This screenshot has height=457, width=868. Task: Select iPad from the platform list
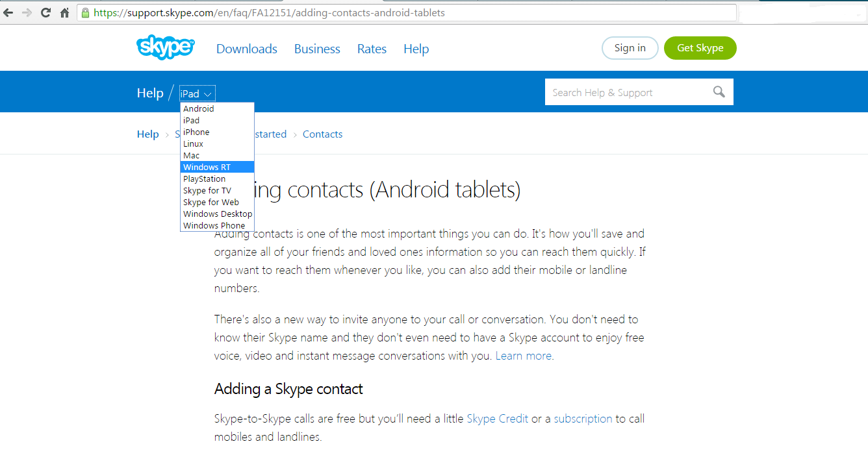pos(217,121)
